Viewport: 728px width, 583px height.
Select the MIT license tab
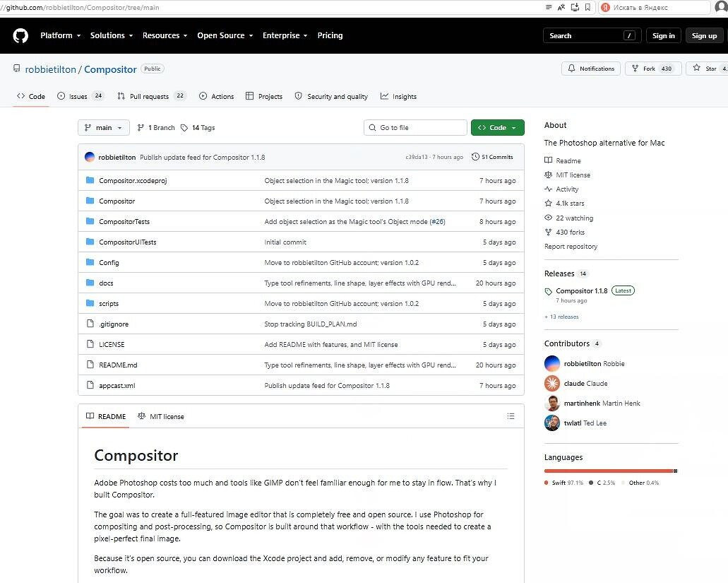pos(161,417)
